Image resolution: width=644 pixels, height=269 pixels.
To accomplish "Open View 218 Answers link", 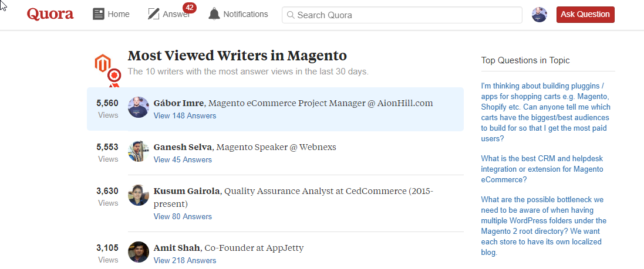I will click(185, 260).
